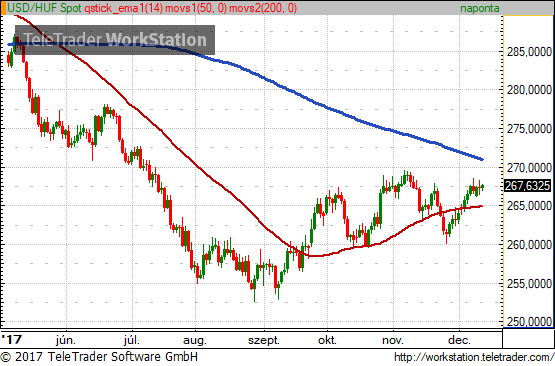Click the current price tag 267,6325
Viewport: 555px width, 366px height.
(x=527, y=186)
